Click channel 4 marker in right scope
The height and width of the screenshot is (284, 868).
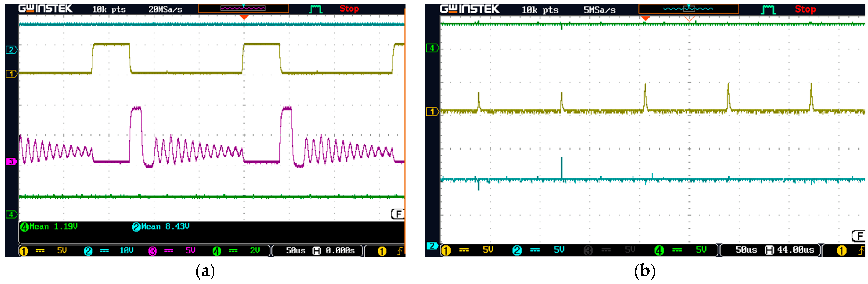click(432, 48)
